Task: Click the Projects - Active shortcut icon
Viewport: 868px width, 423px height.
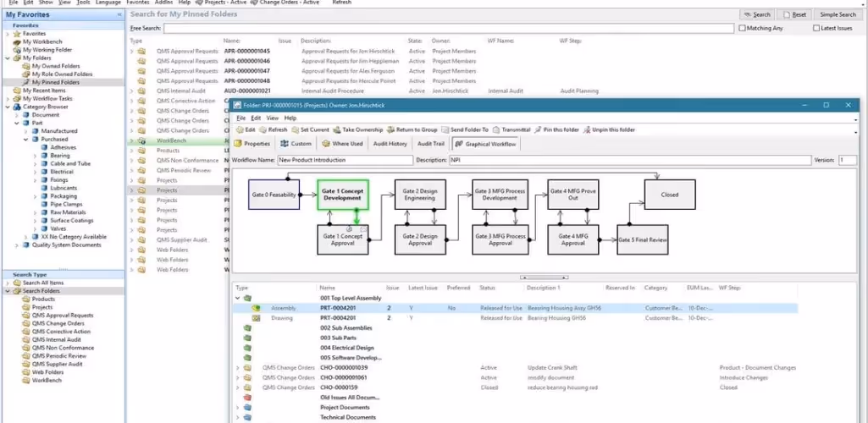Action: [x=200, y=3]
